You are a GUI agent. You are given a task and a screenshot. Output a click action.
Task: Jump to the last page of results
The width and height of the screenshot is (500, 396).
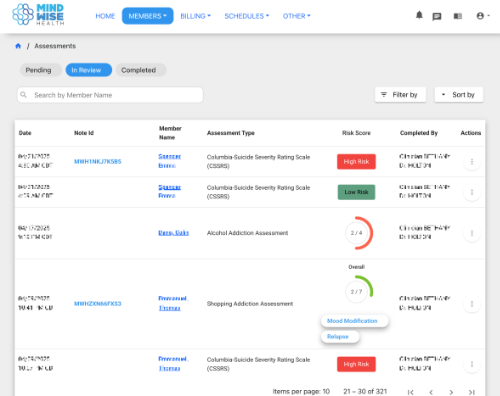tap(471, 392)
